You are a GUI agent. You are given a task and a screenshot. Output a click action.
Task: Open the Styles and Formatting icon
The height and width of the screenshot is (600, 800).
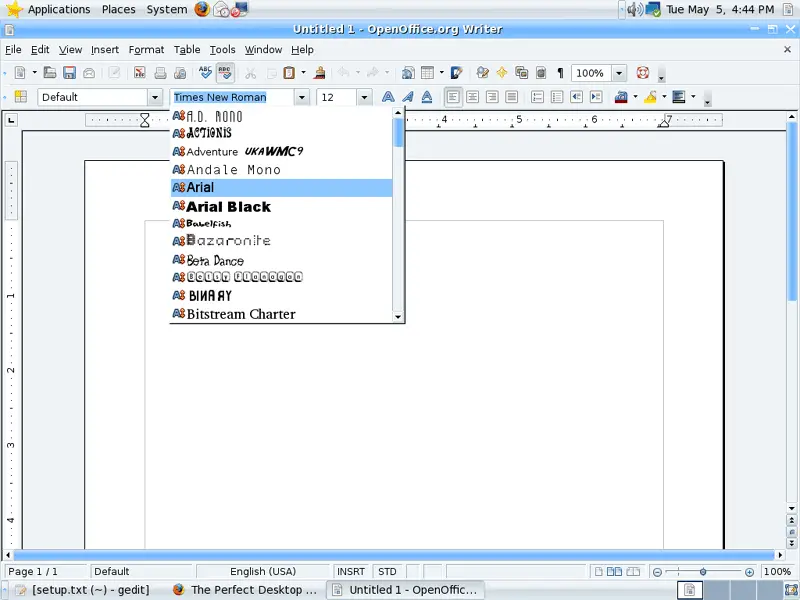pos(20,97)
